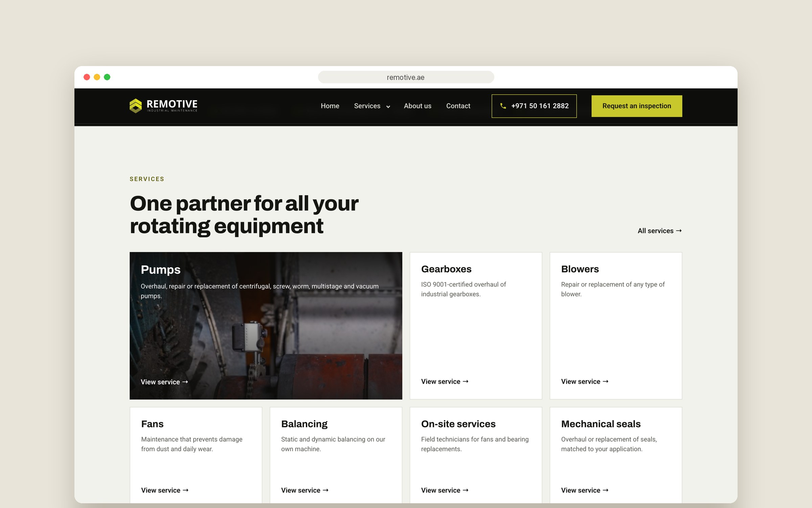Click View service under Blowers
The image size is (812, 508).
click(x=585, y=382)
